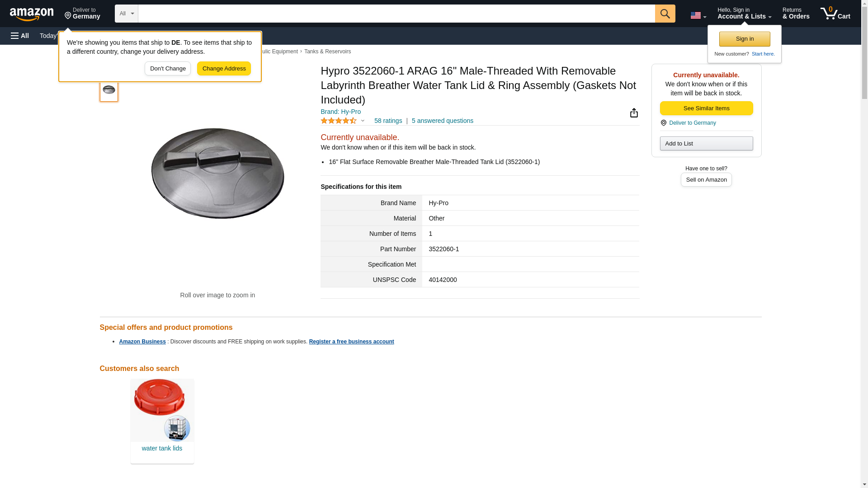Click the star rating icons
The height and width of the screenshot is (488, 868).
click(x=339, y=121)
